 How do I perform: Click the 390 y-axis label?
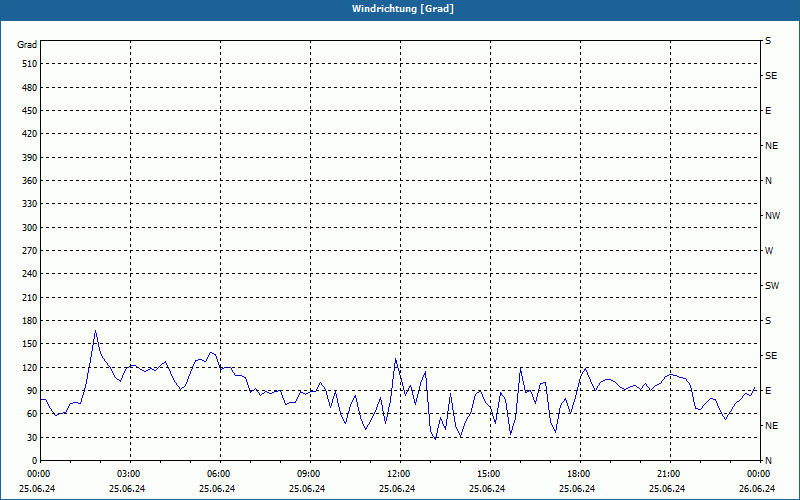click(30, 158)
